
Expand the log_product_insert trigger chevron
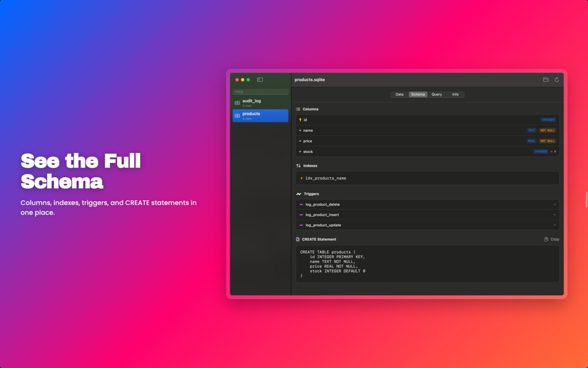[555, 214]
